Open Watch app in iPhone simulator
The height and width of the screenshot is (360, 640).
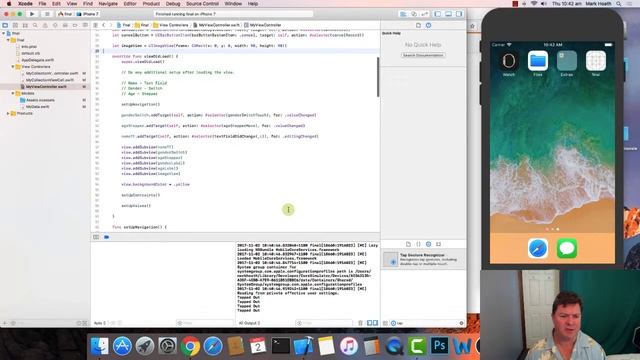tap(509, 61)
